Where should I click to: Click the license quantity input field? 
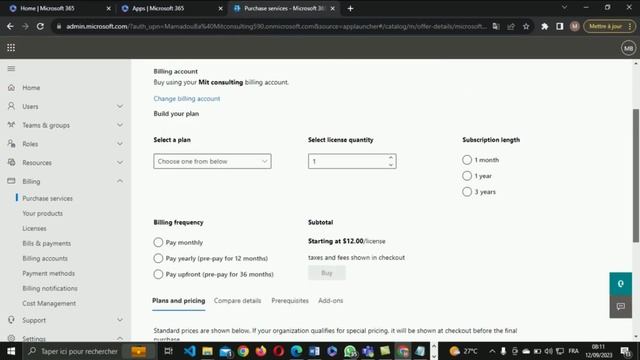352,161
